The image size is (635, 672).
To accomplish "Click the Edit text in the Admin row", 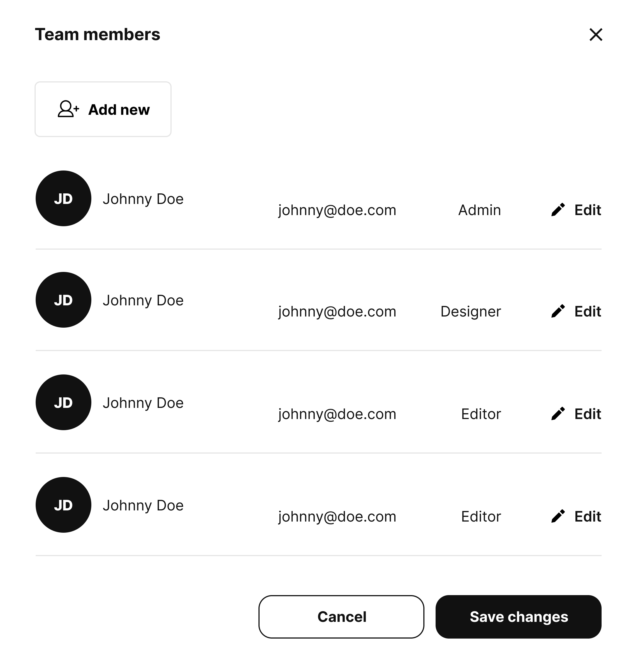I will click(588, 210).
